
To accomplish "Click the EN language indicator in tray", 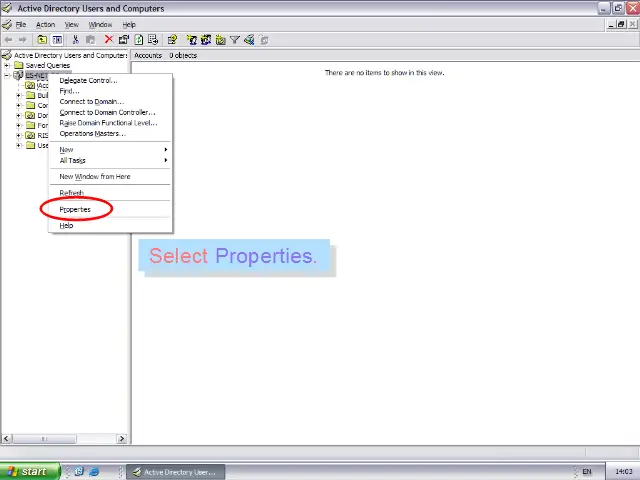I will [587, 472].
